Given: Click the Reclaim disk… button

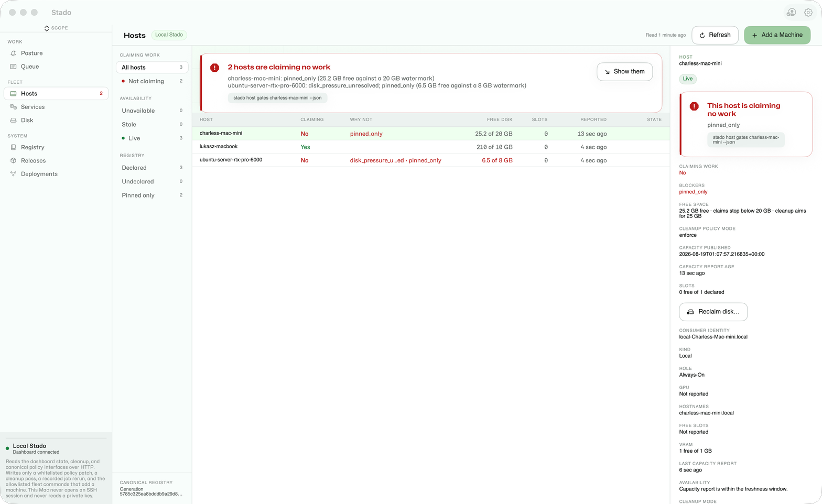Looking at the screenshot, I should click(713, 312).
